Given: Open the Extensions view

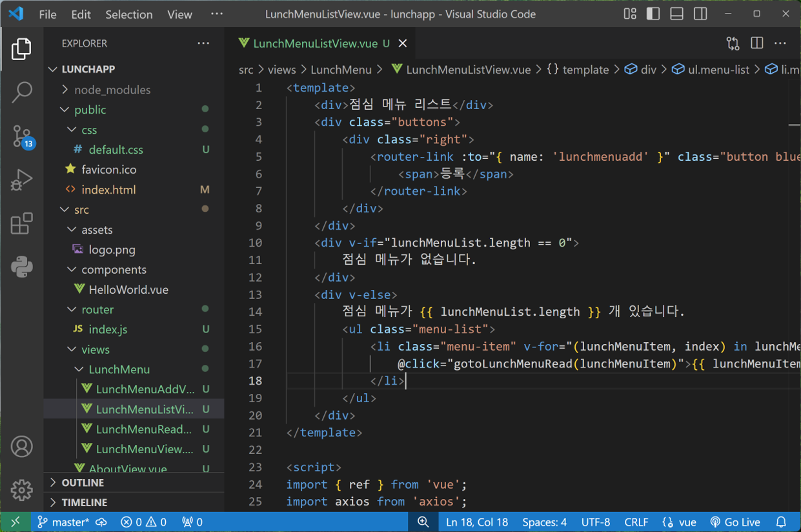Looking at the screenshot, I should click(21, 223).
